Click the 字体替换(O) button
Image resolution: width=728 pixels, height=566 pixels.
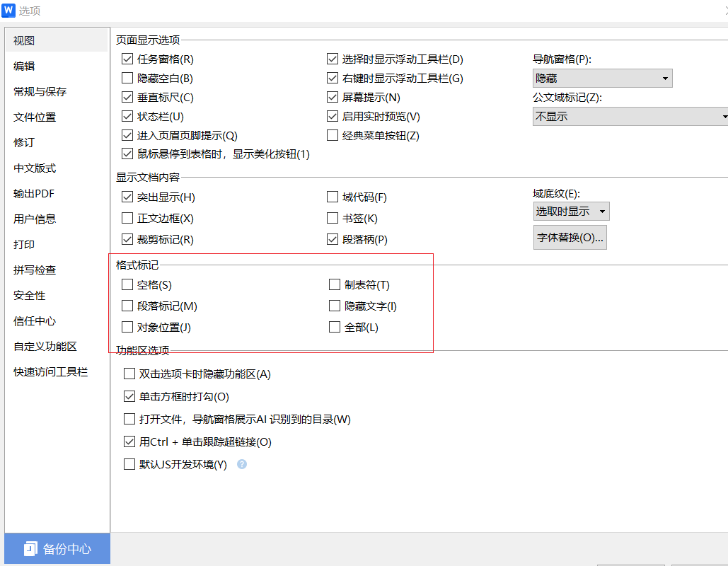(570, 237)
